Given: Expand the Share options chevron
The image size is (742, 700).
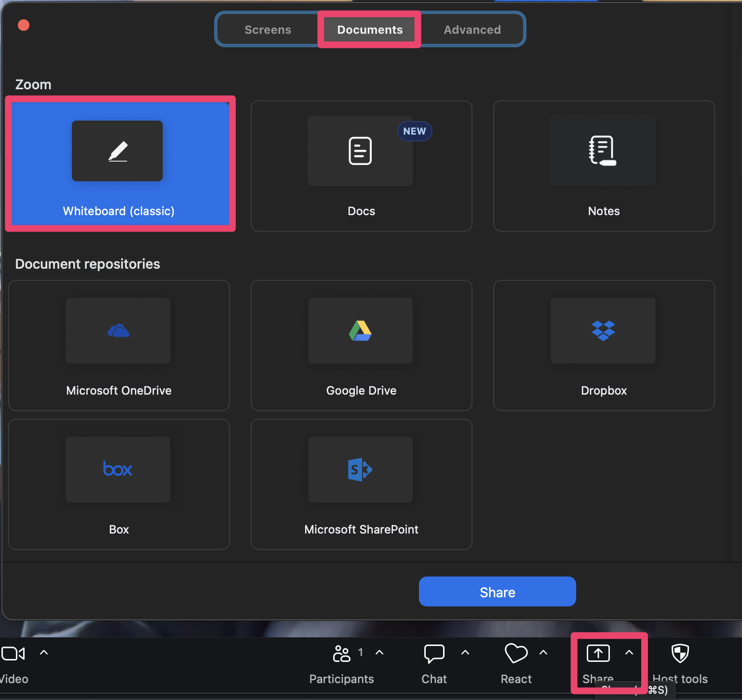Looking at the screenshot, I should pos(629,653).
